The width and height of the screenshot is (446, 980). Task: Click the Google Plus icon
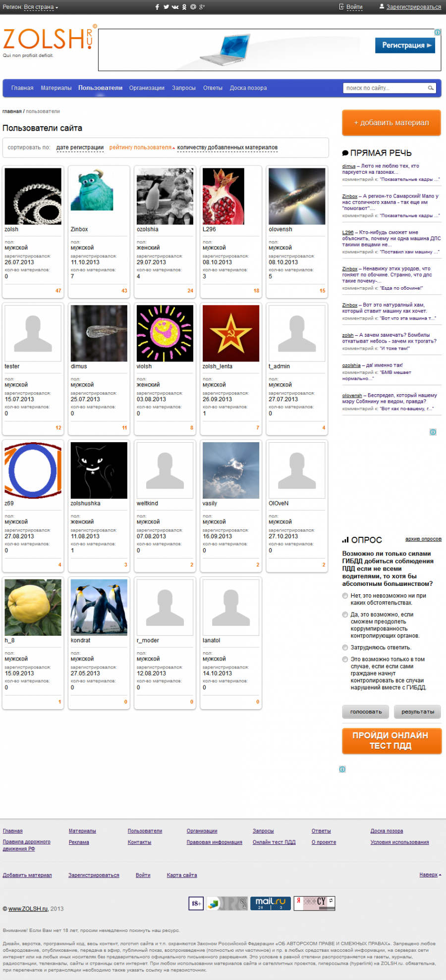click(202, 7)
